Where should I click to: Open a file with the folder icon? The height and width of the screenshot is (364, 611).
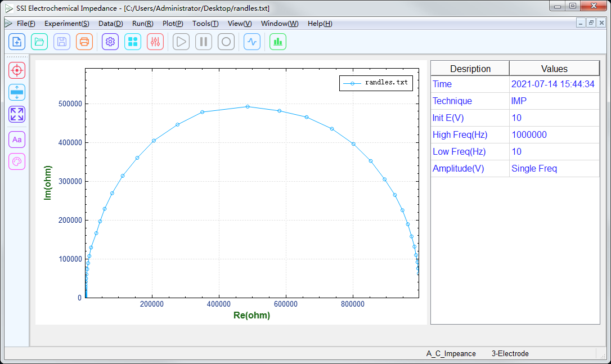pyautogui.click(x=39, y=42)
